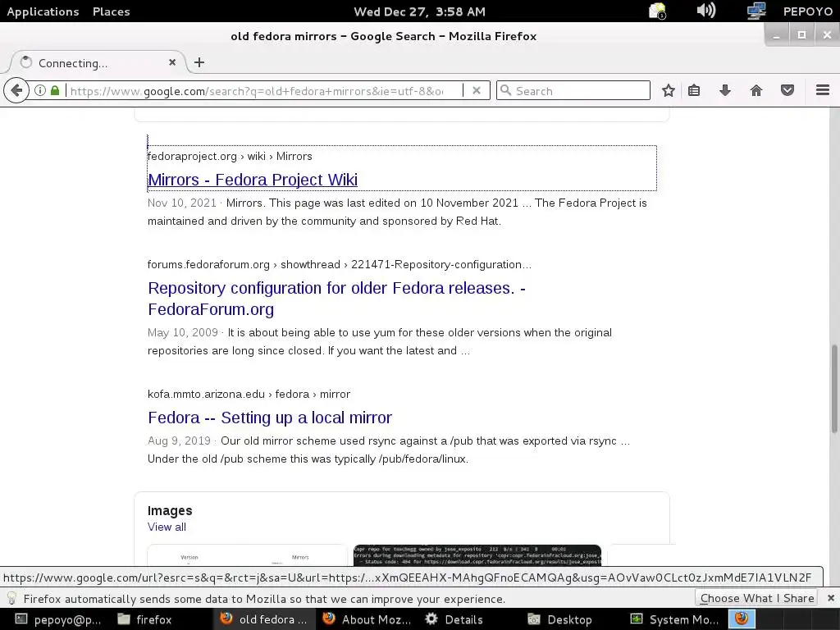Show bookmarks list icon
840x630 pixels.
click(x=694, y=90)
